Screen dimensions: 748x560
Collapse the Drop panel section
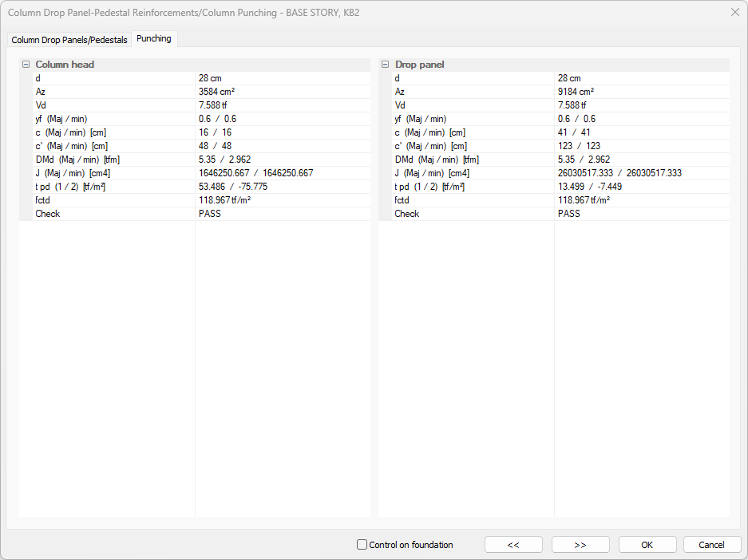(385, 65)
